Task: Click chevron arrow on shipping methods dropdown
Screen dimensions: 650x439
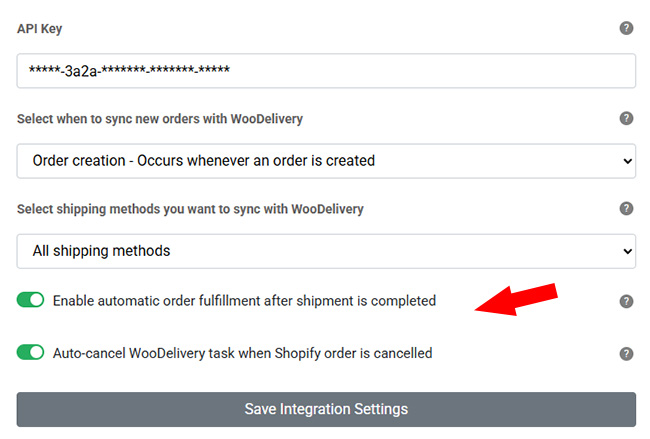Action: pos(627,251)
